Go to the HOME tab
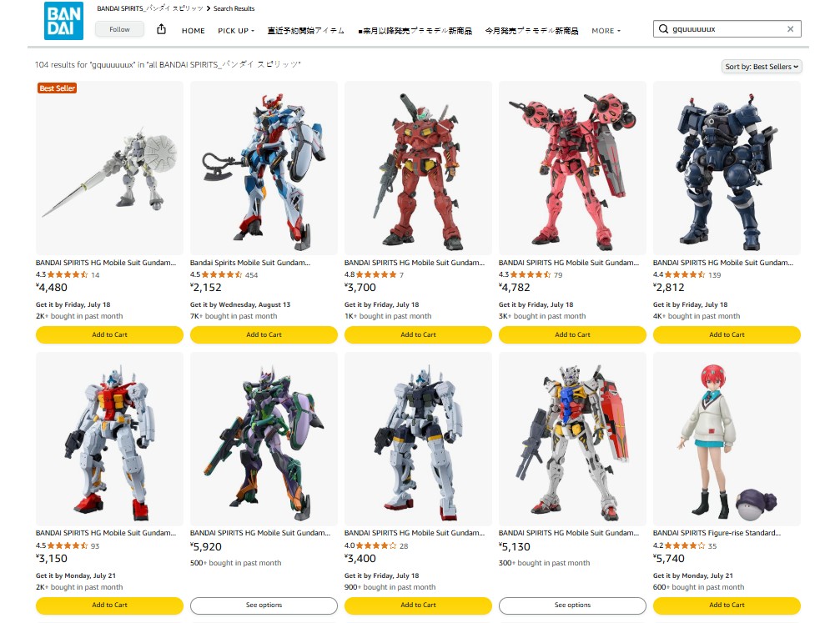This screenshot has height=623, width=840. pos(193,31)
